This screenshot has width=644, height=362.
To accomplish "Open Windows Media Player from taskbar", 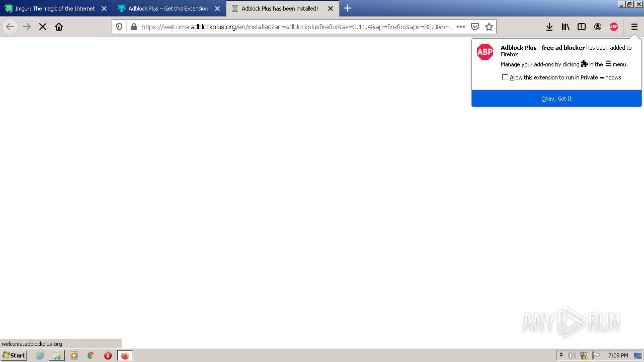I will click(74, 355).
